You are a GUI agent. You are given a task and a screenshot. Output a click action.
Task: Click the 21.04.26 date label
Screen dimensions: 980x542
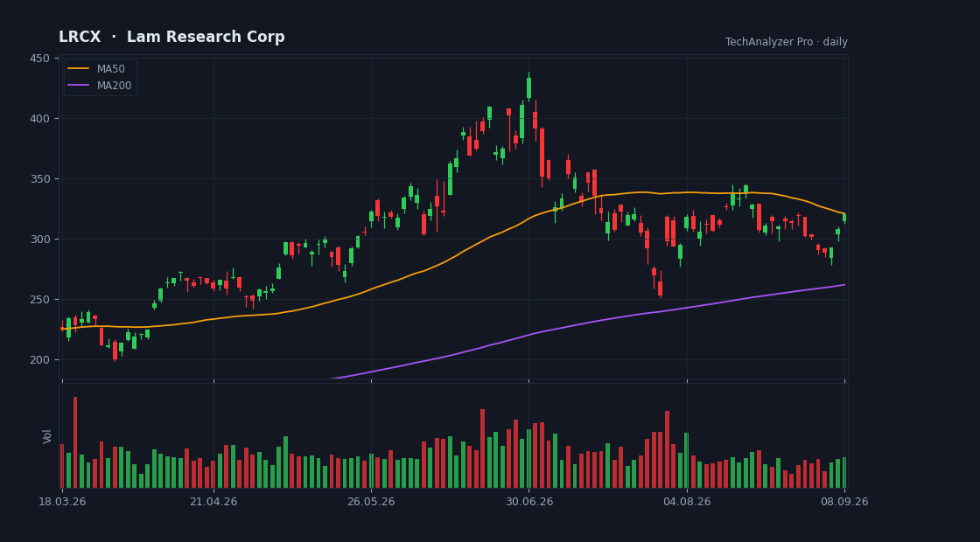click(x=213, y=502)
